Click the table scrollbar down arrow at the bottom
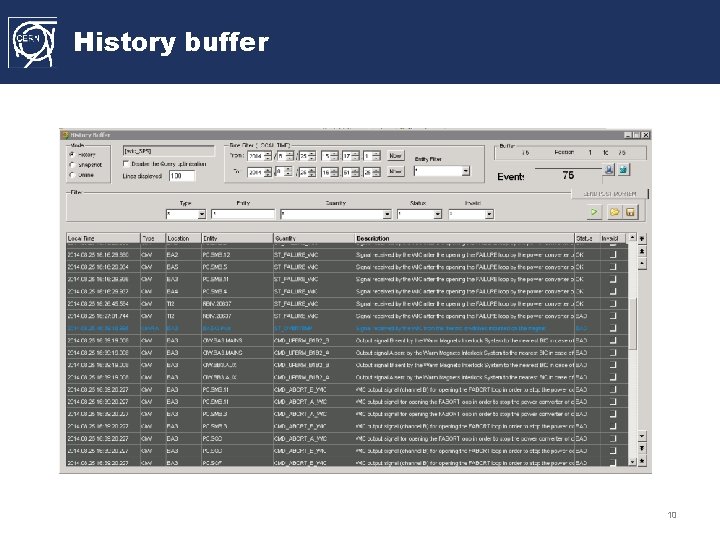 point(633,461)
